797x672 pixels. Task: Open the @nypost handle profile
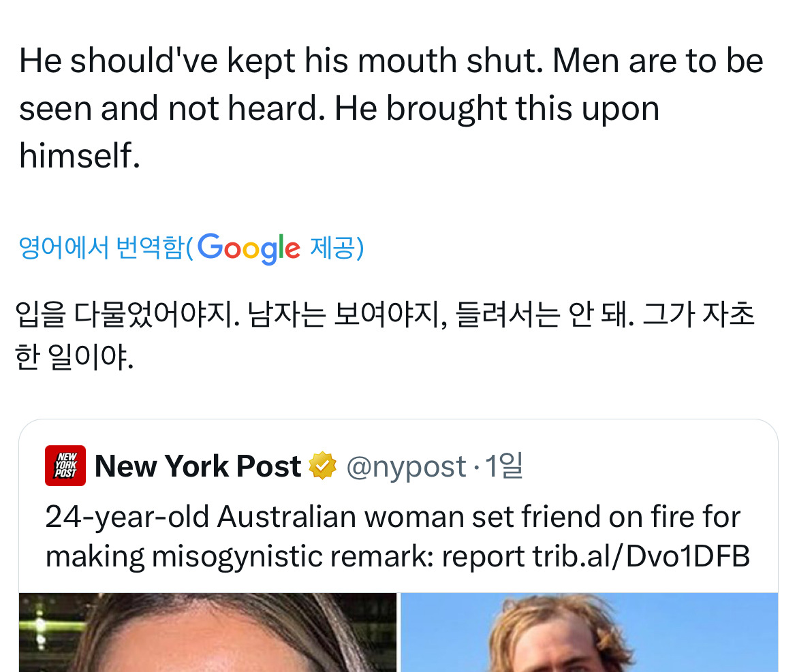[x=406, y=466]
